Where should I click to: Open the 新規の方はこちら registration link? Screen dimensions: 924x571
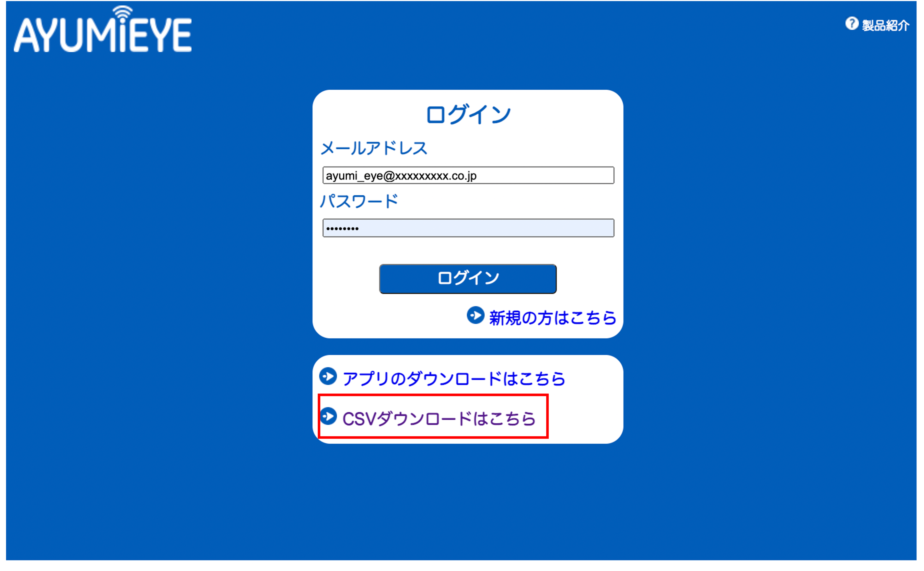click(x=552, y=318)
